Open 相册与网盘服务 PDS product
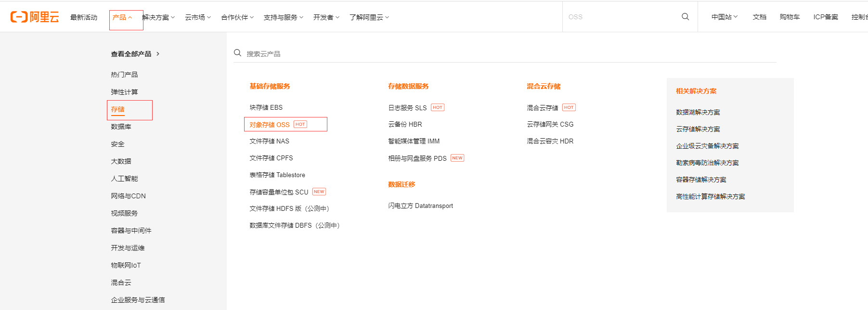The height and width of the screenshot is (310, 868). click(417, 158)
